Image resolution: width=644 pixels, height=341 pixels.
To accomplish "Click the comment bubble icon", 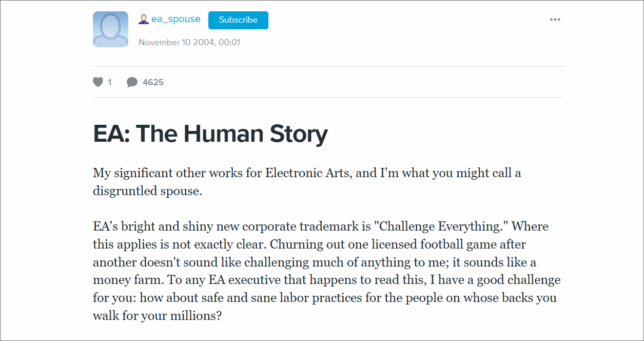I will 132,82.
